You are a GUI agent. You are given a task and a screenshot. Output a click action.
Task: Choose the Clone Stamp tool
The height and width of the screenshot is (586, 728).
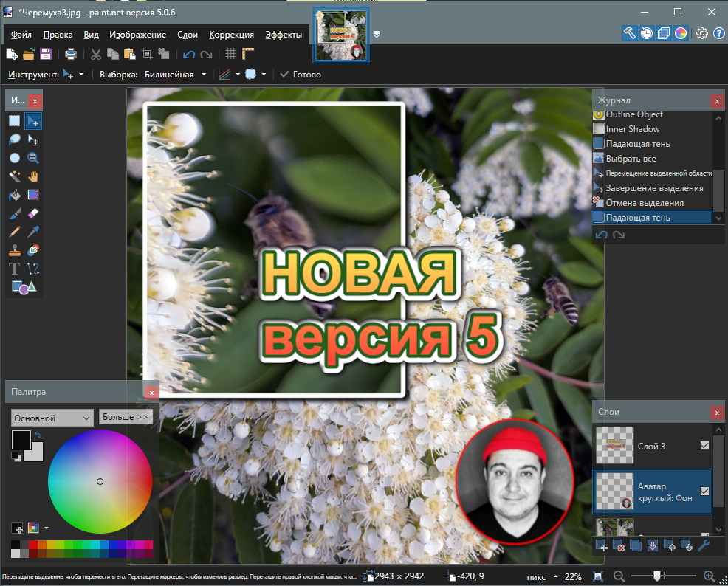14,249
